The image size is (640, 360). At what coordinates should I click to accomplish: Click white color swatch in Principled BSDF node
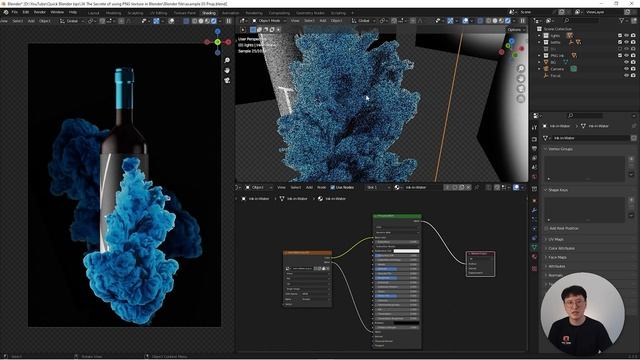click(x=406, y=251)
